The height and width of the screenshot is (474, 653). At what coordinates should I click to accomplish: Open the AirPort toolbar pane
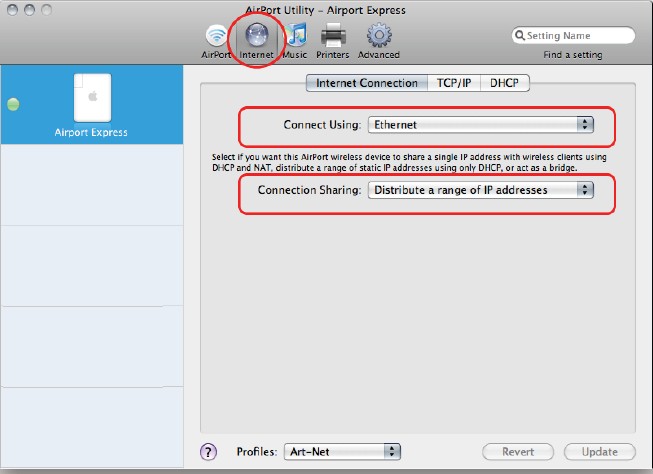[x=216, y=42]
